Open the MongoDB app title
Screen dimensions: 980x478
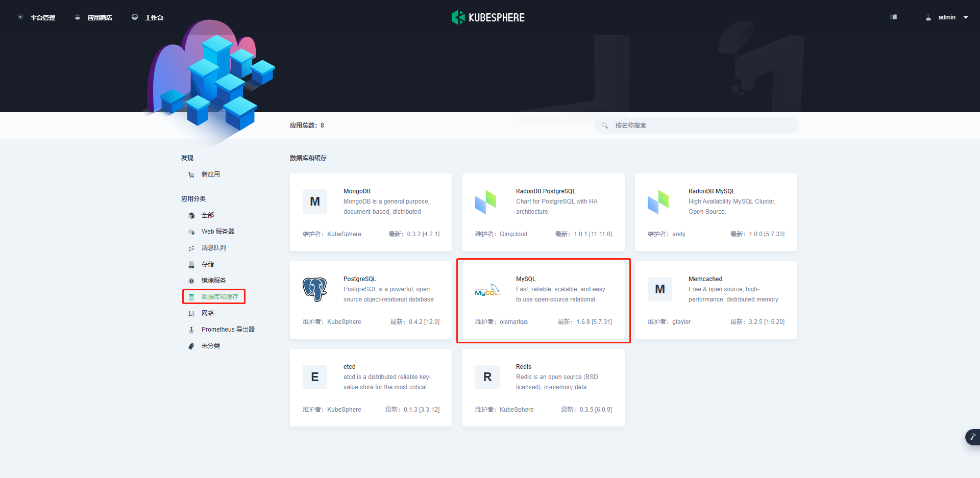coord(357,191)
